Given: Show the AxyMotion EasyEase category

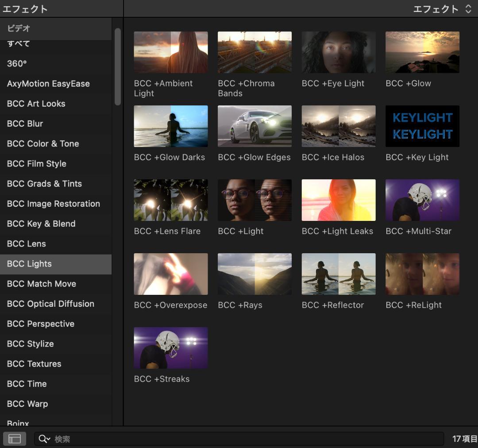Looking at the screenshot, I should coord(48,84).
